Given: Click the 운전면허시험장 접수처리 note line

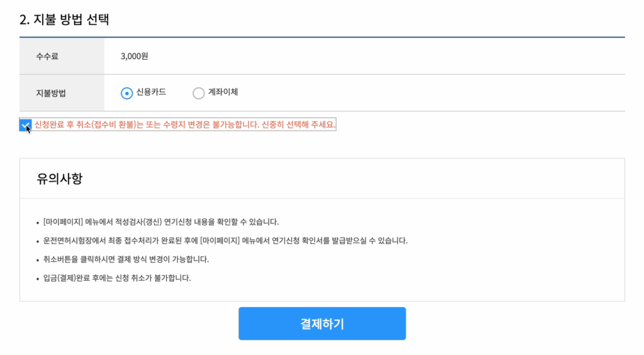Looking at the screenshot, I should 226,241.
